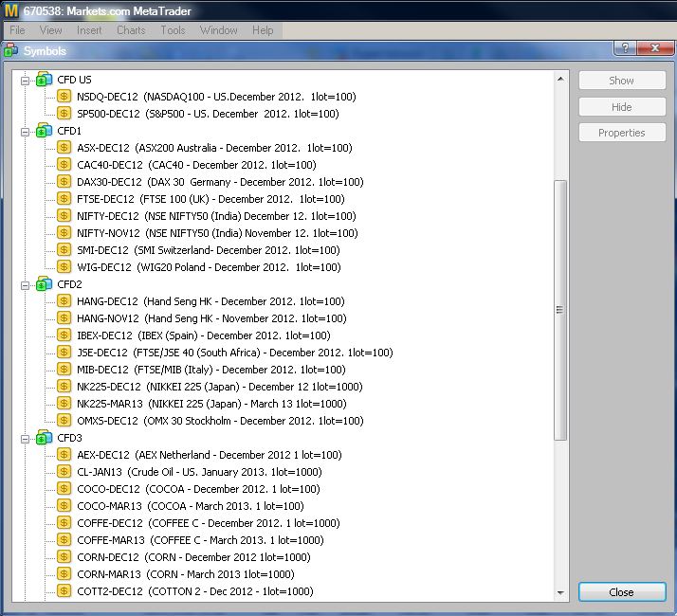
Task: Open the Tools menu
Action: pyautogui.click(x=173, y=30)
